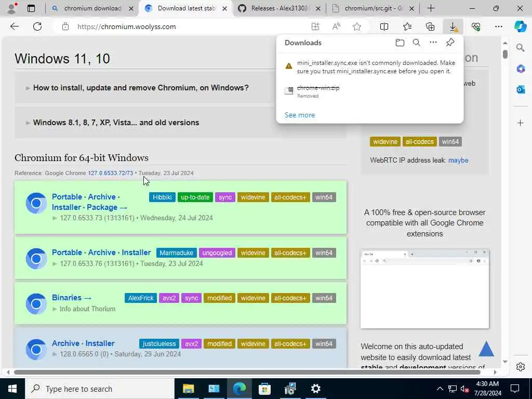Open version 127.0.6533.72/73 reference link
532x399 pixels.
click(111, 173)
